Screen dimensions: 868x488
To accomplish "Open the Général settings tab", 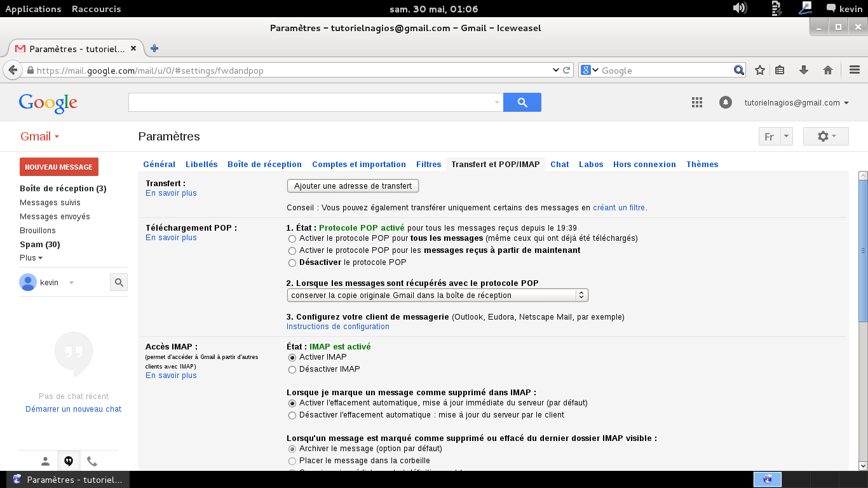I will [x=159, y=165].
